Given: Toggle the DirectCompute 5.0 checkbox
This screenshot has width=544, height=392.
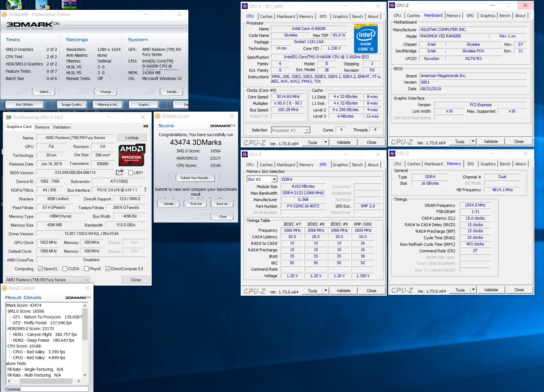Looking at the screenshot, I should 108,269.
